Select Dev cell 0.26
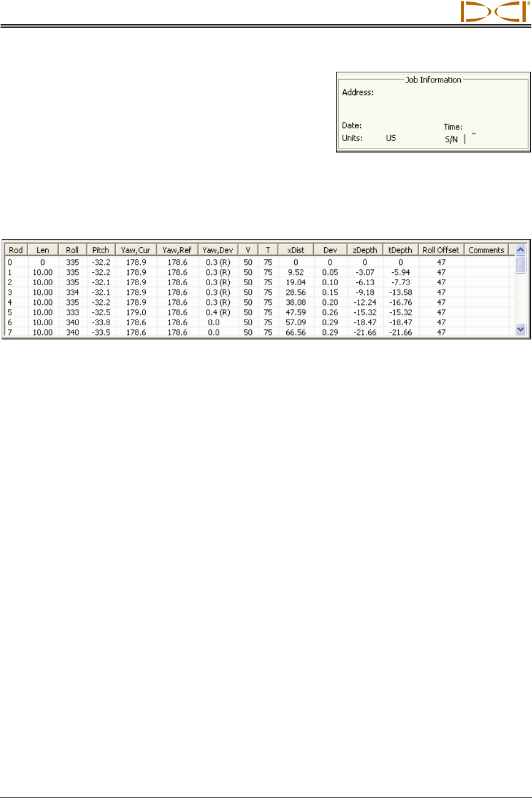532x798 pixels. coord(330,312)
